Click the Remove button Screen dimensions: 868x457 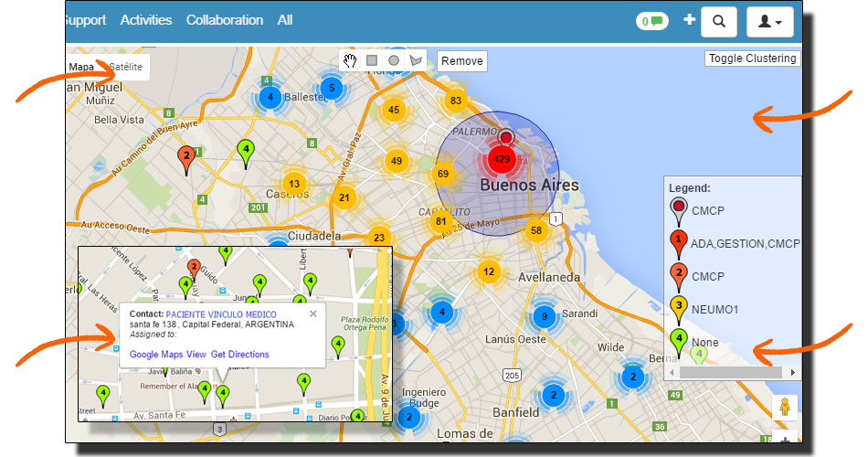(461, 61)
